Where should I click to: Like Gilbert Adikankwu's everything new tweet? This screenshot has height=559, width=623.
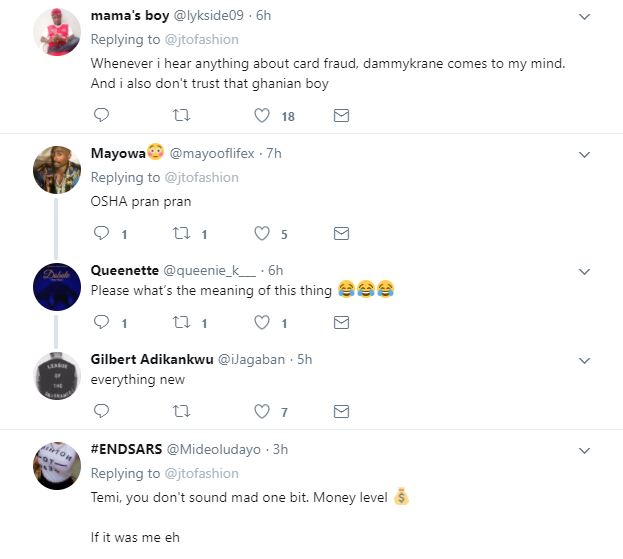coord(263,411)
